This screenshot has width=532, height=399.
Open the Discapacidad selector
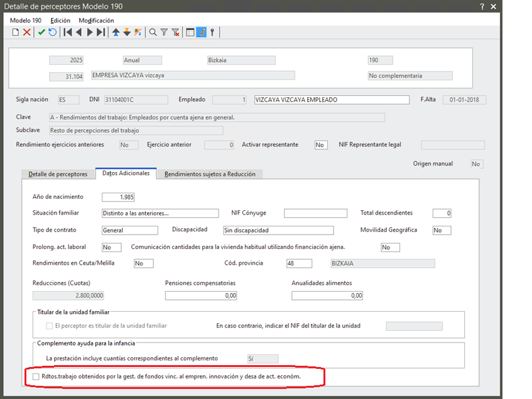tap(278, 230)
